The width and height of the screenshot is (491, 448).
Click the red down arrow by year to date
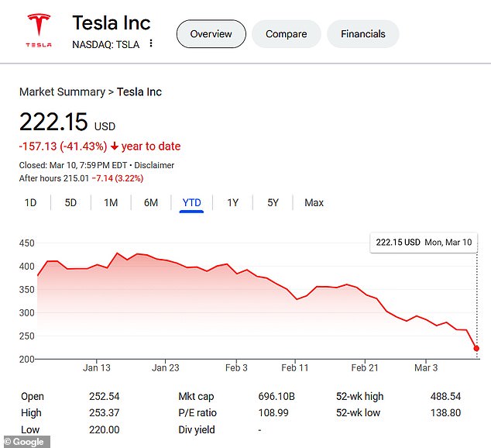click(x=115, y=146)
